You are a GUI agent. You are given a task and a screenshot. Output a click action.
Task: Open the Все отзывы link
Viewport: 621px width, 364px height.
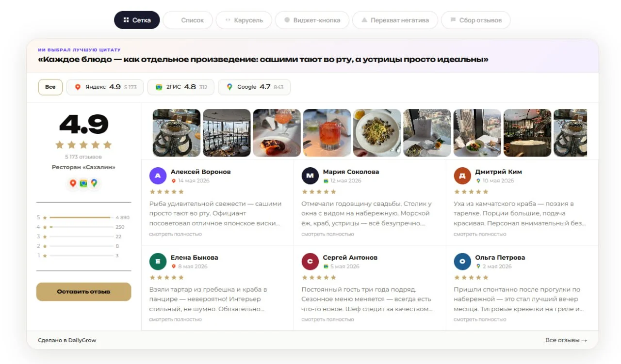pyautogui.click(x=566, y=340)
